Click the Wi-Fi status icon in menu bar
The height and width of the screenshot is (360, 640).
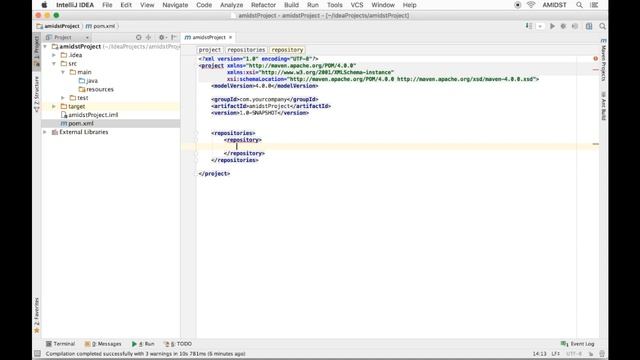[531, 5]
